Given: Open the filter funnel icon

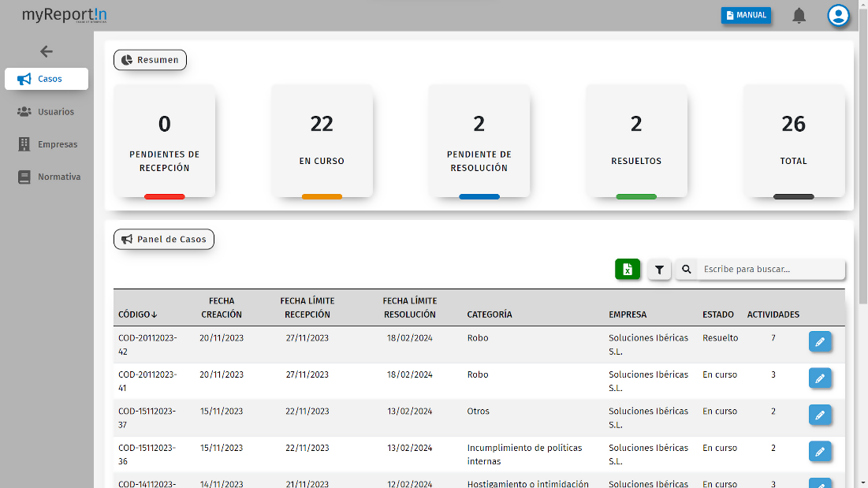Looking at the screenshot, I should [x=659, y=270].
